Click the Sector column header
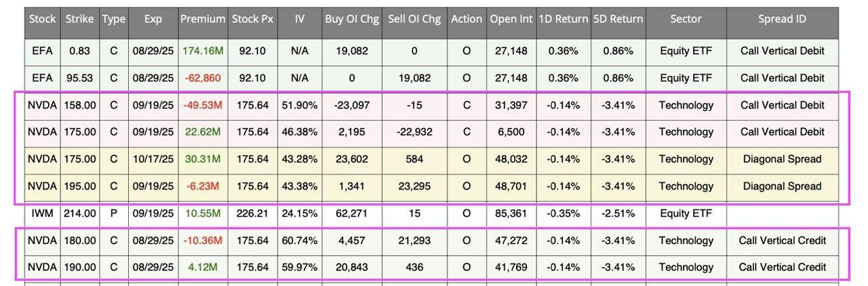Screen dimensions: 868x286 pyautogui.click(x=686, y=19)
